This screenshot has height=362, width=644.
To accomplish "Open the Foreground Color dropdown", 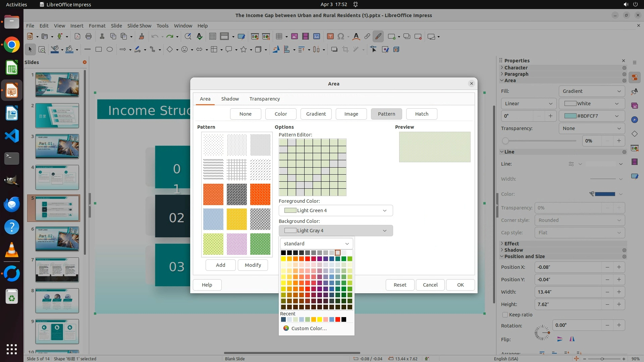I will pos(335,210).
